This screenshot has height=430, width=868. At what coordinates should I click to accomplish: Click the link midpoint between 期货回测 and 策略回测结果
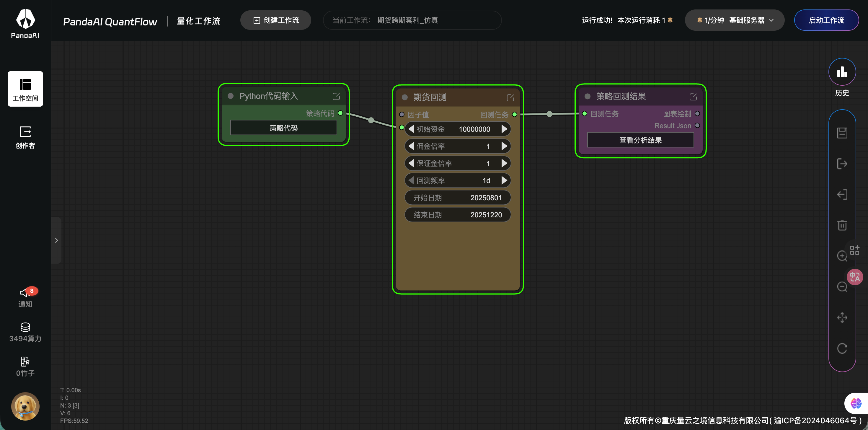[x=549, y=114]
